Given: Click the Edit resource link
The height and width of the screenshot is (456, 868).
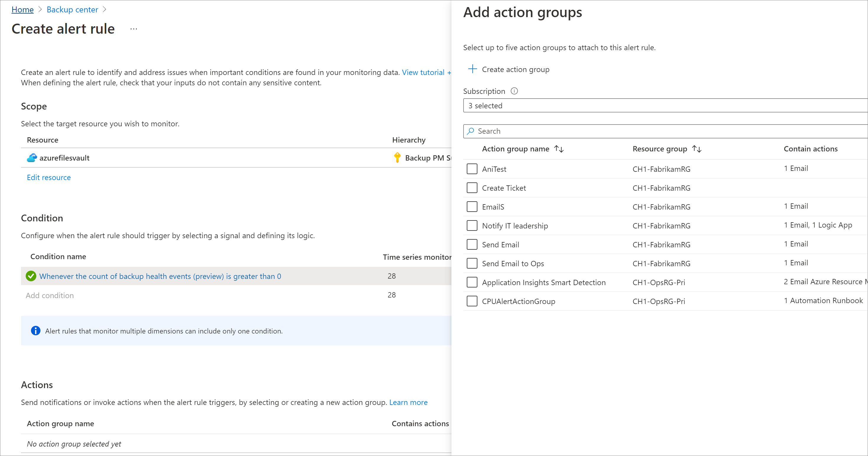Looking at the screenshot, I should tap(49, 177).
